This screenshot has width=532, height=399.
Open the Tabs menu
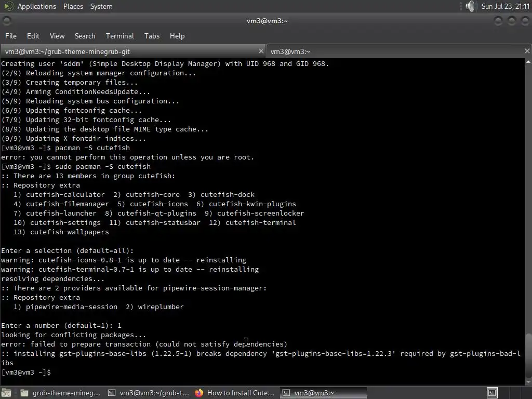point(152,36)
